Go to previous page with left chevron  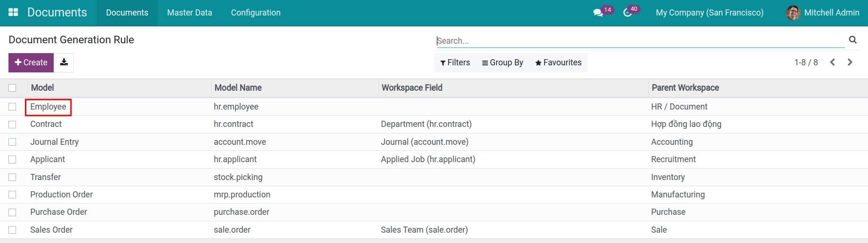[x=832, y=63]
